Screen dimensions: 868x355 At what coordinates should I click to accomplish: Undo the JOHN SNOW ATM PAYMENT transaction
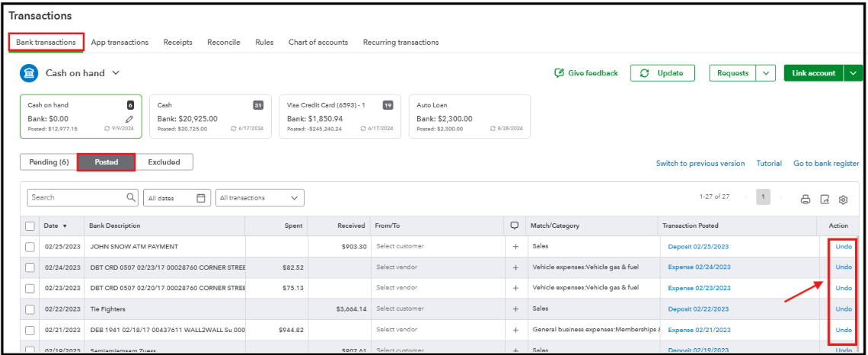point(844,247)
